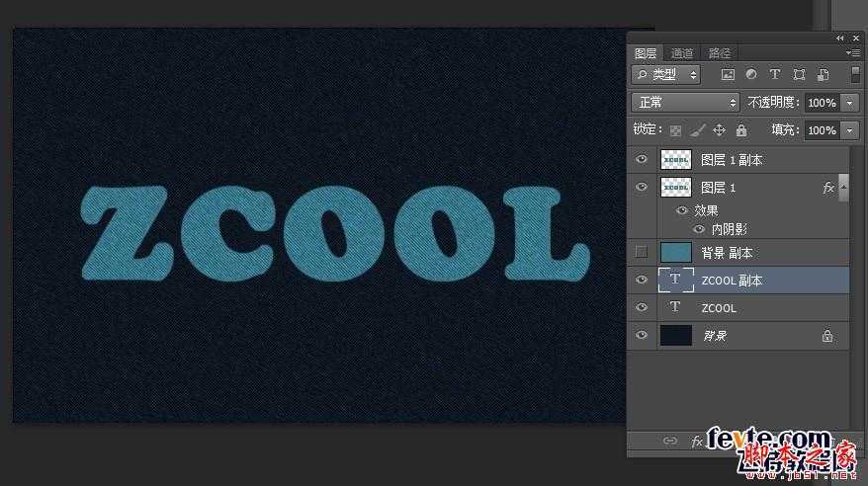Click the 图层 1 layer thumbnail

pos(676,188)
